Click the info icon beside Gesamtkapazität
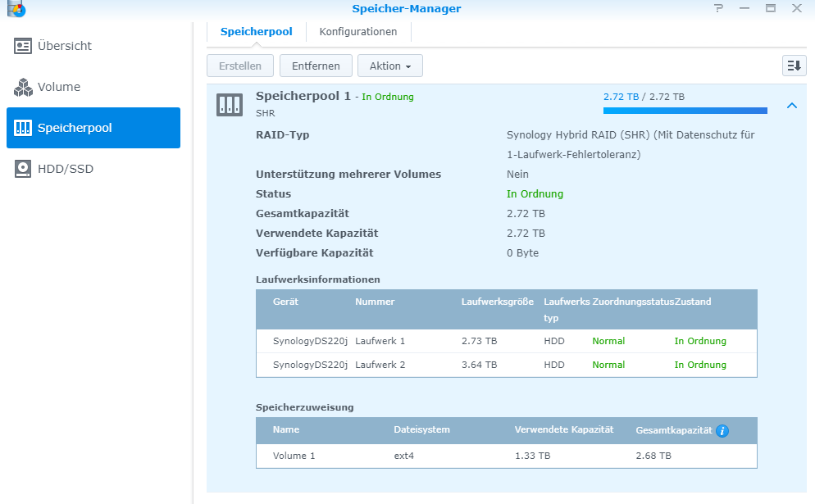This screenshot has height=504, width=815. (722, 431)
